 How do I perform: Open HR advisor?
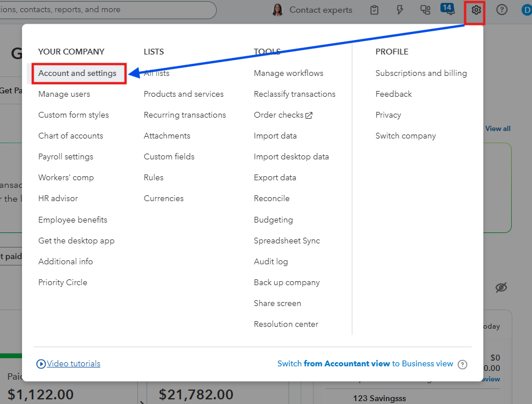58,198
